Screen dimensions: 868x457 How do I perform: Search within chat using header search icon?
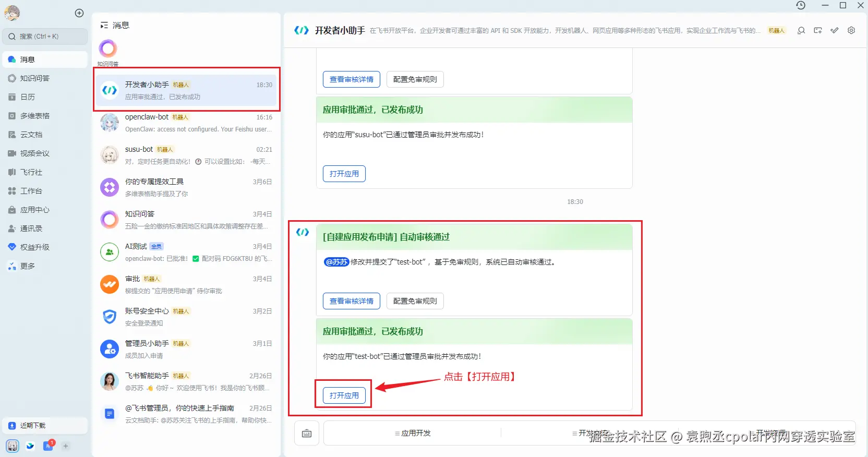tap(801, 30)
